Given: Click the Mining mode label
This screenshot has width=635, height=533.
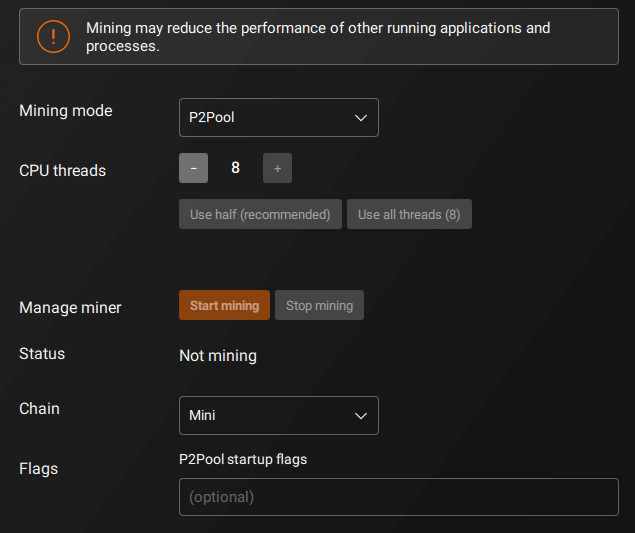Looking at the screenshot, I should [x=66, y=111].
